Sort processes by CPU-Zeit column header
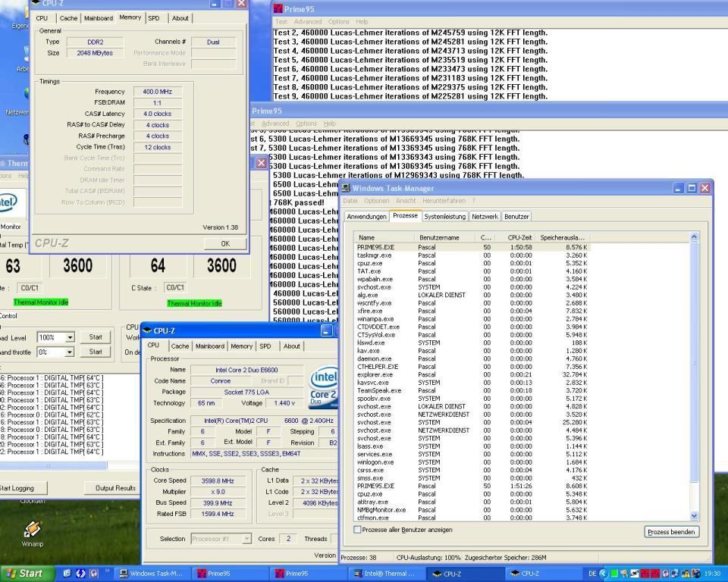This screenshot has width=728, height=582. (514, 238)
